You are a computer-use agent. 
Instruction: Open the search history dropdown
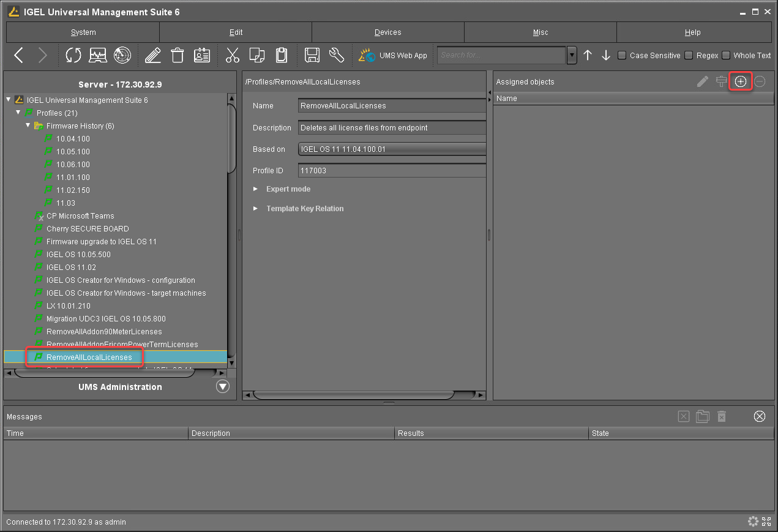572,56
